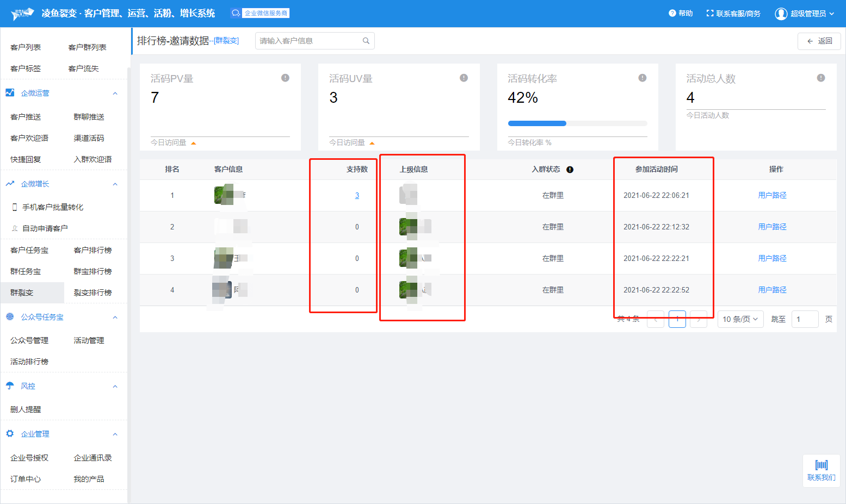The height and width of the screenshot is (504, 846).
Task: Open 裂变排行榜 in the sidebar
Action: point(92,293)
